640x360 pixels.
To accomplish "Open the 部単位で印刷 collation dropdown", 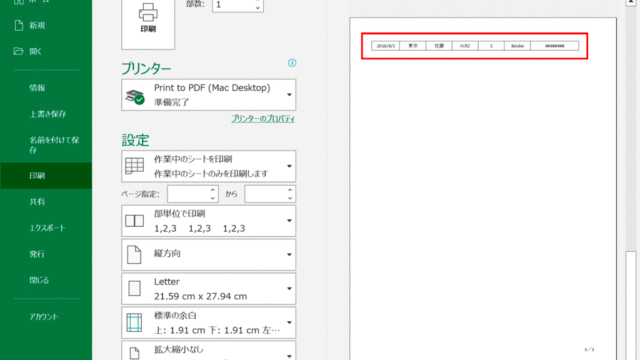I will (x=209, y=221).
